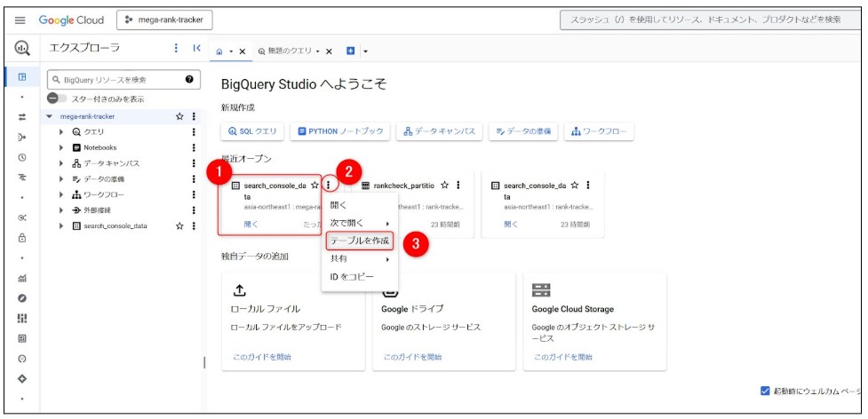This screenshot has height=419, width=868.
Task: Create a new SQL クエリ
Action: click(x=252, y=131)
